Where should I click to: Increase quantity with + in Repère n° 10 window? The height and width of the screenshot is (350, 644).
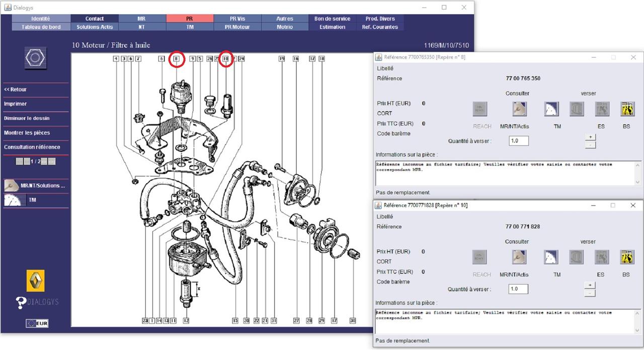(x=591, y=285)
